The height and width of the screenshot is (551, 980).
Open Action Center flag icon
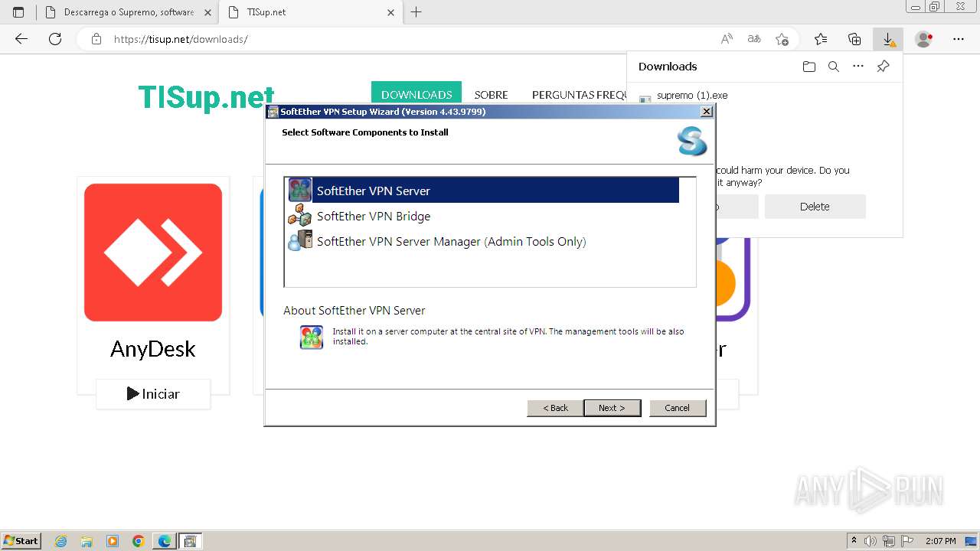point(907,541)
